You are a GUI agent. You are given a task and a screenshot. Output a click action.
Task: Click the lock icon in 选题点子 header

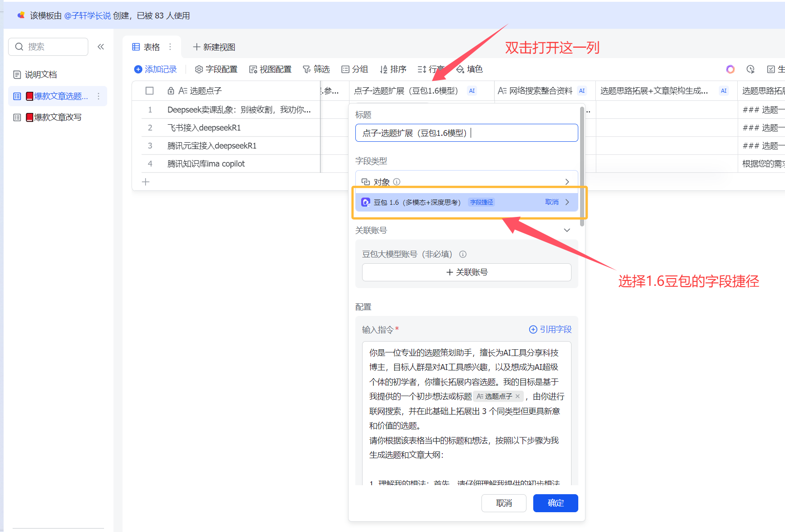(171, 91)
